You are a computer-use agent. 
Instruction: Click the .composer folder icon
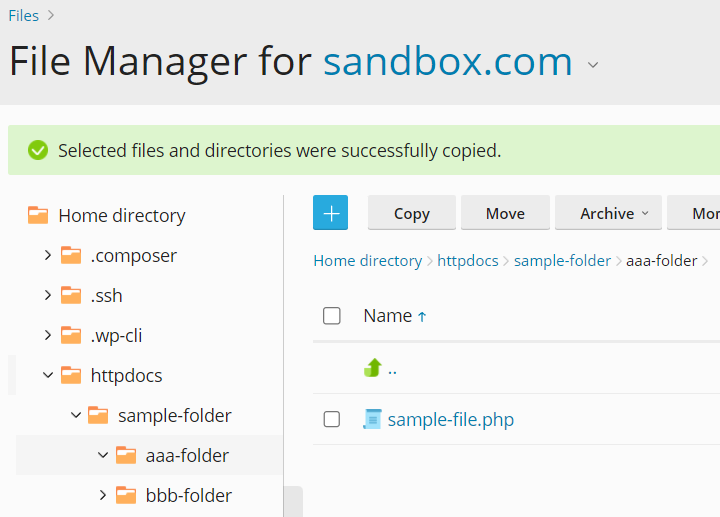pyautogui.click(x=71, y=255)
